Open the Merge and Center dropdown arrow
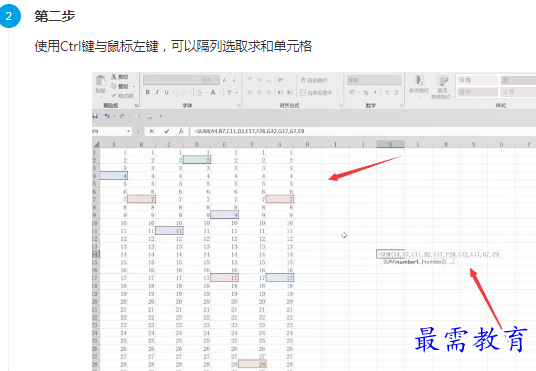This screenshot has height=371, width=536. [338, 93]
